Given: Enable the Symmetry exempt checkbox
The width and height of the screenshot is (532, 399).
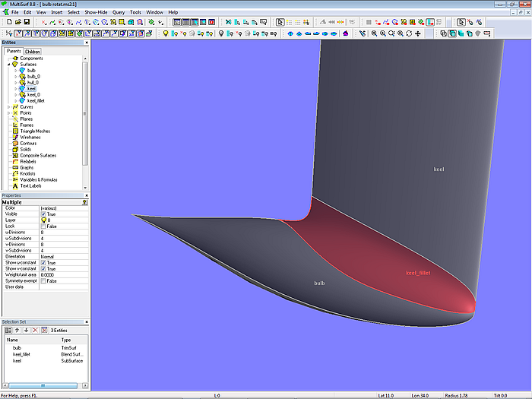Looking at the screenshot, I should point(43,281).
